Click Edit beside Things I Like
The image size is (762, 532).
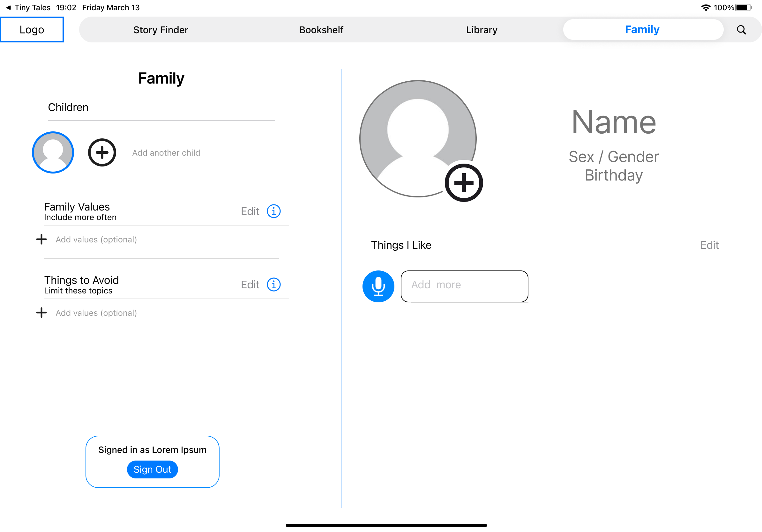coord(709,245)
